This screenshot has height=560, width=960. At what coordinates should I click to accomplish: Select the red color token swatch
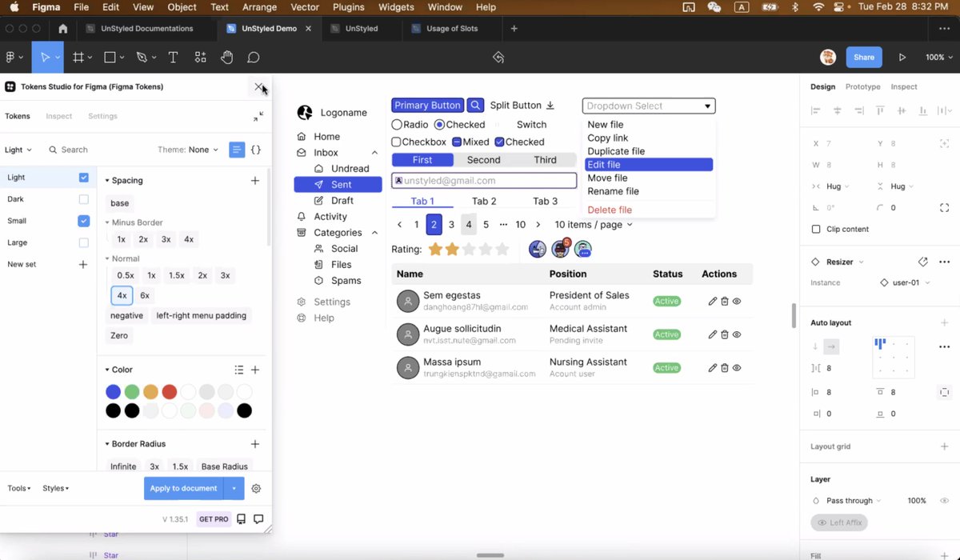170,391
